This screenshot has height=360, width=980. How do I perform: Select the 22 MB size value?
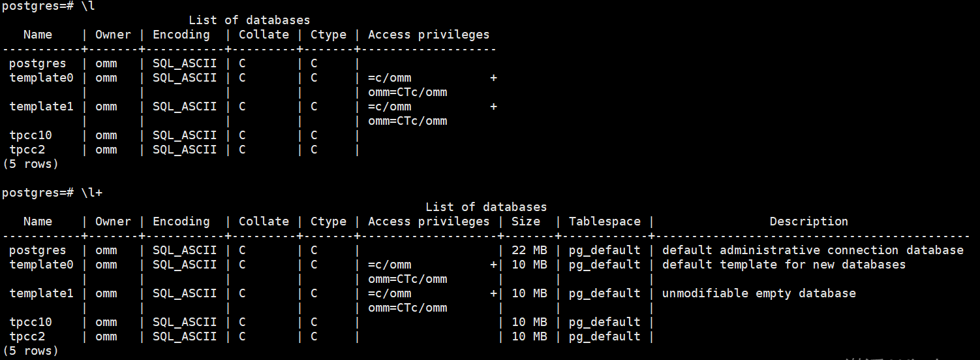tap(529, 250)
